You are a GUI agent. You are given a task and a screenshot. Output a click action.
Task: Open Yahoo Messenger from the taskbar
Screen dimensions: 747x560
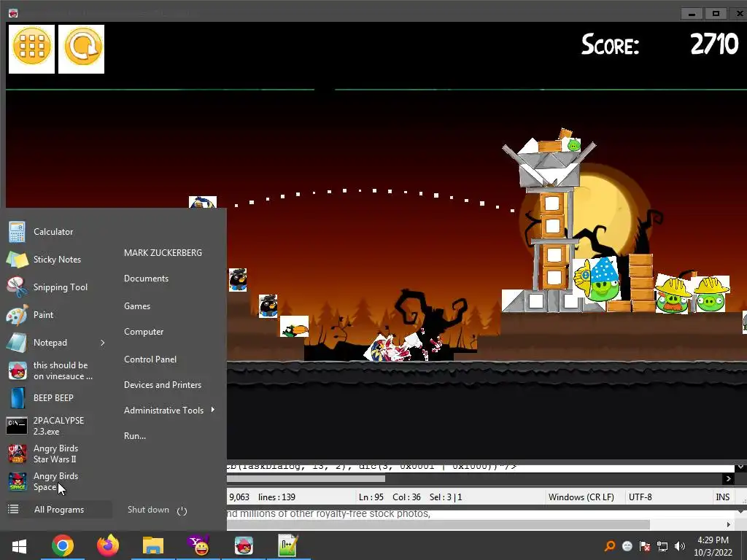(x=198, y=545)
